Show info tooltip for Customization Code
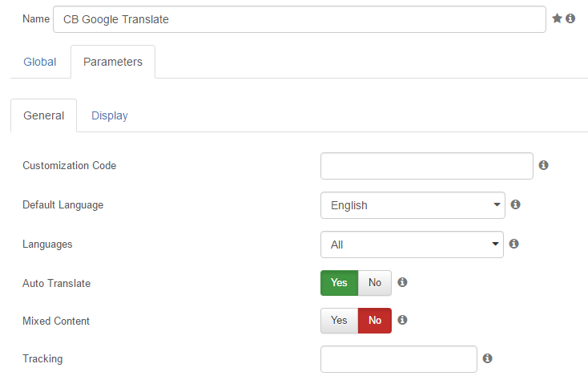Image resolution: width=588 pixels, height=380 pixels. (x=543, y=165)
